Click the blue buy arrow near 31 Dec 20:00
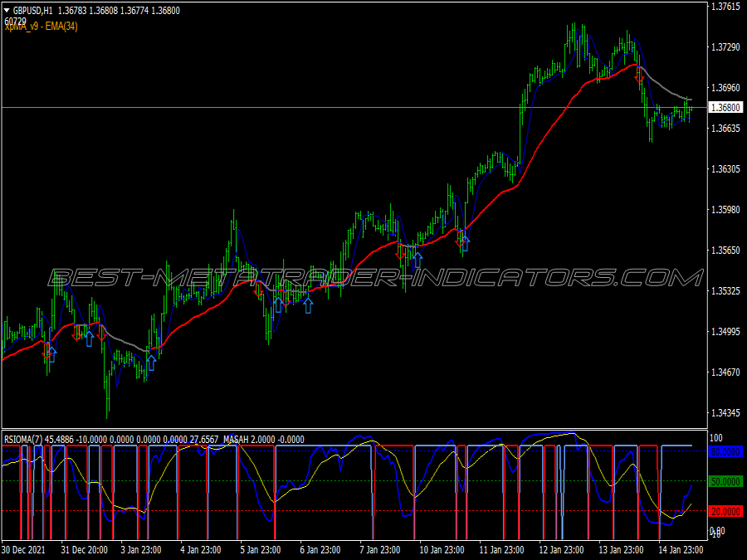Screen dimensions: 747x560 pyautogui.click(x=89, y=338)
